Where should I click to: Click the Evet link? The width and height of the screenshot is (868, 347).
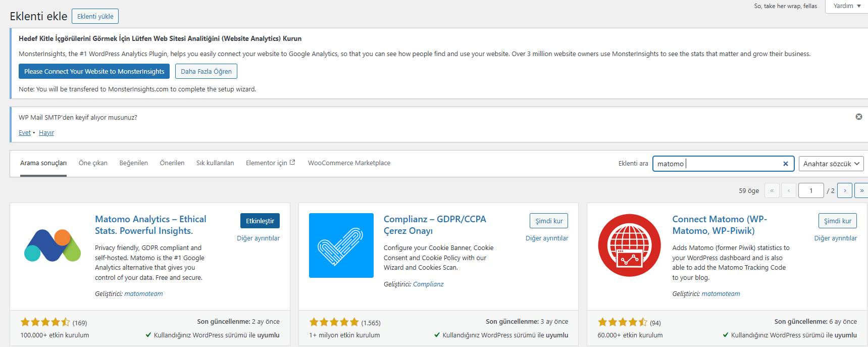tap(24, 133)
